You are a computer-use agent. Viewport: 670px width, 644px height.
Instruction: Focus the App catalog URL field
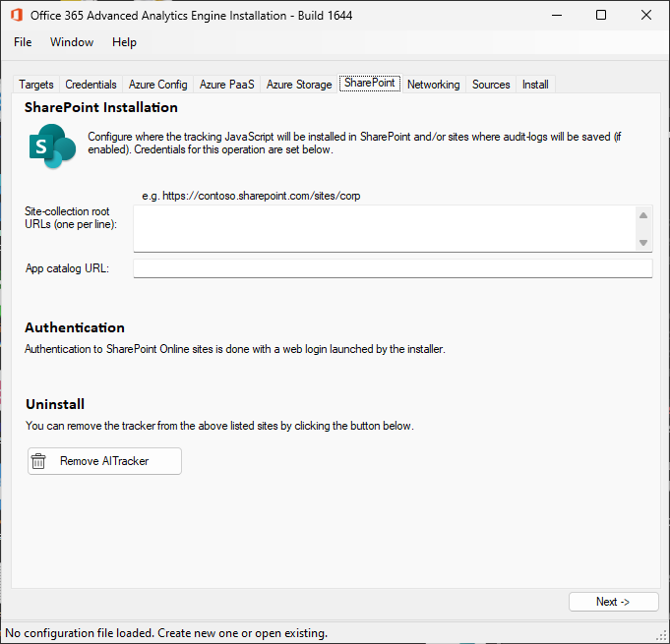point(393,268)
